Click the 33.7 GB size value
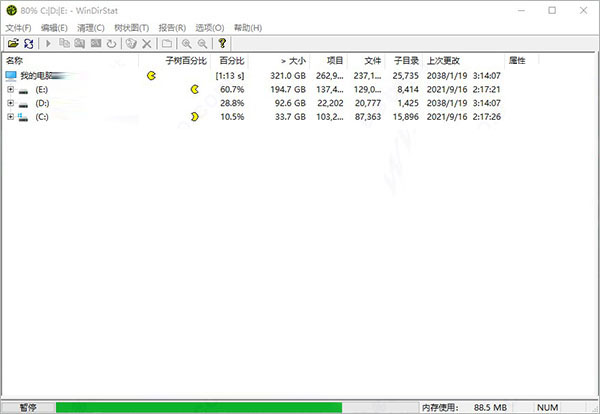600x414 pixels. (290, 117)
